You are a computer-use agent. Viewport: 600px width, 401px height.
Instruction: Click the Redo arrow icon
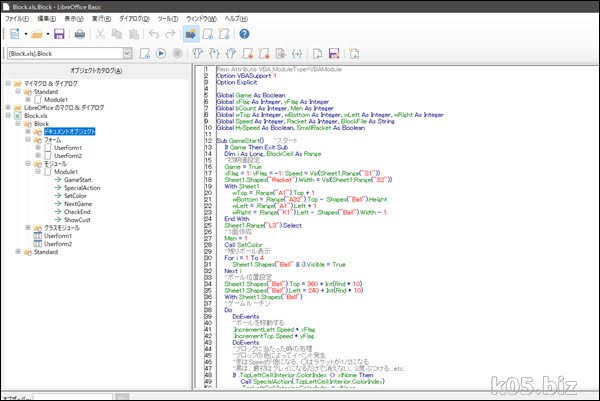170,34
